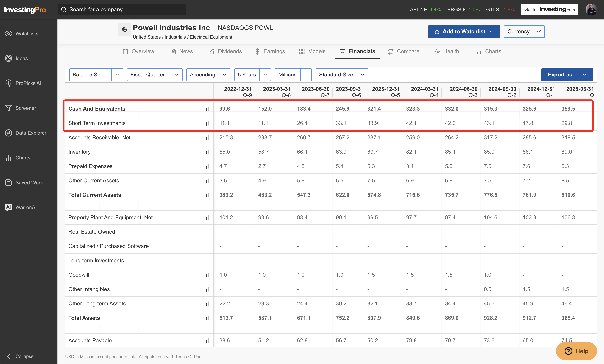This screenshot has height=364, width=604.
Task: Expand the Fiscal Quarters period dropdown
Action: click(x=176, y=75)
